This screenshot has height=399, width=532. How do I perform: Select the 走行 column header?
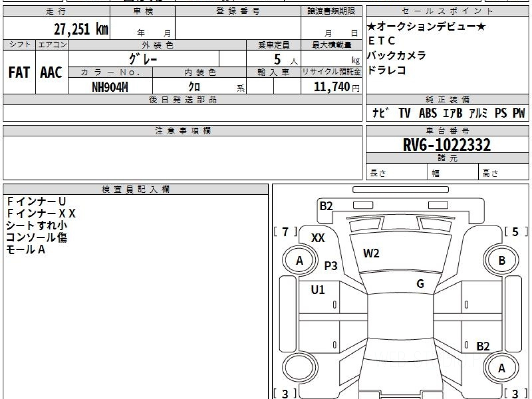point(56,12)
